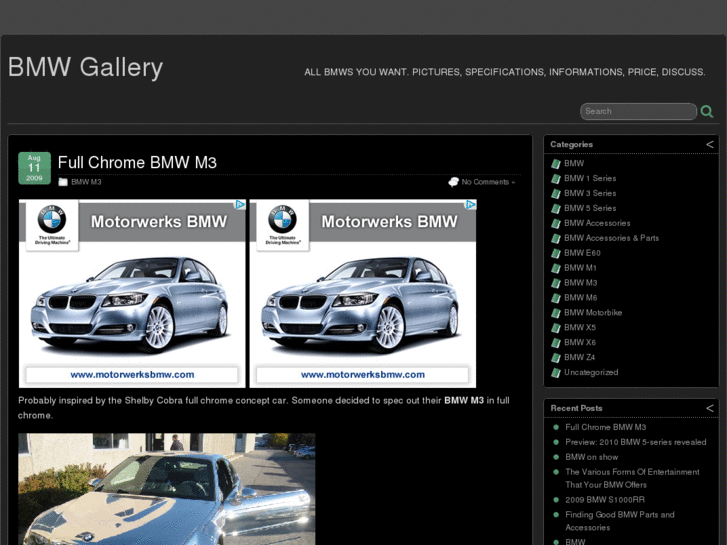Click the book icon beside BMW X6
This screenshot has height=545, width=727.
click(x=556, y=343)
